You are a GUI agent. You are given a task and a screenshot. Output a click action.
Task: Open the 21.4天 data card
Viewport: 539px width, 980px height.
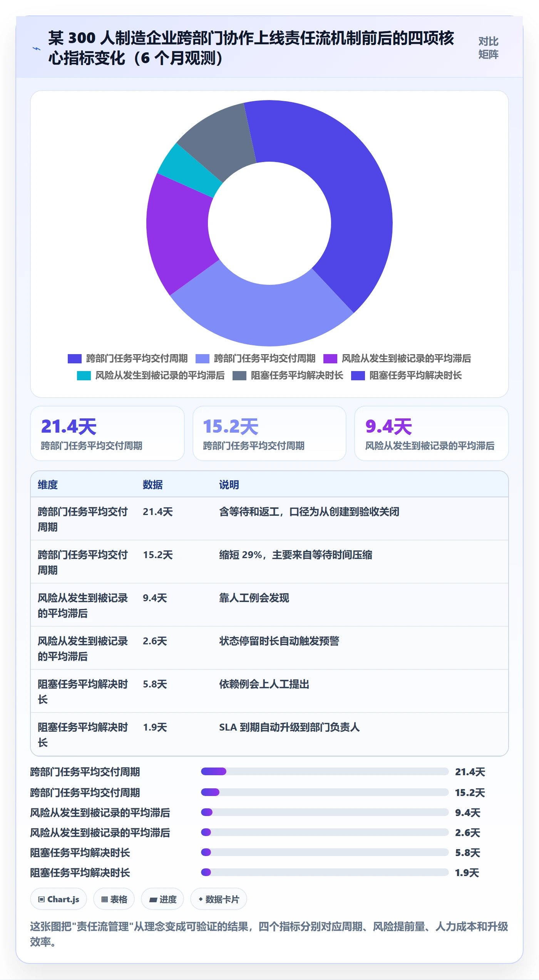click(107, 433)
